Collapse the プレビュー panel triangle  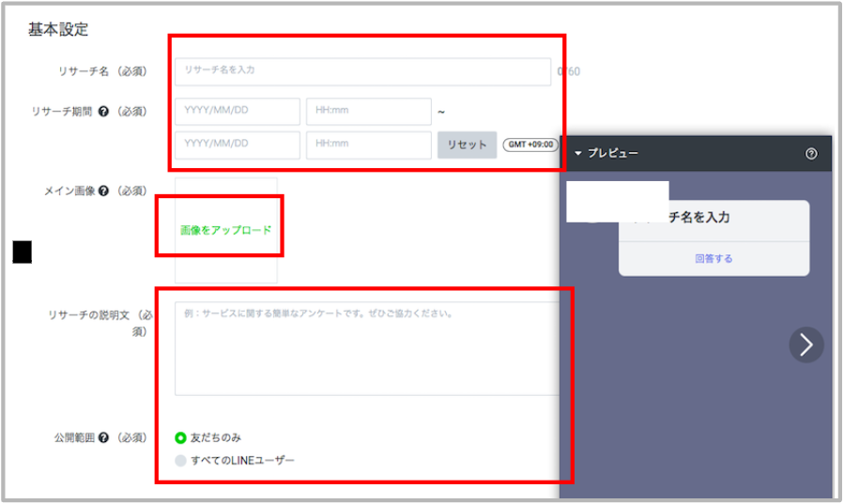578,153
